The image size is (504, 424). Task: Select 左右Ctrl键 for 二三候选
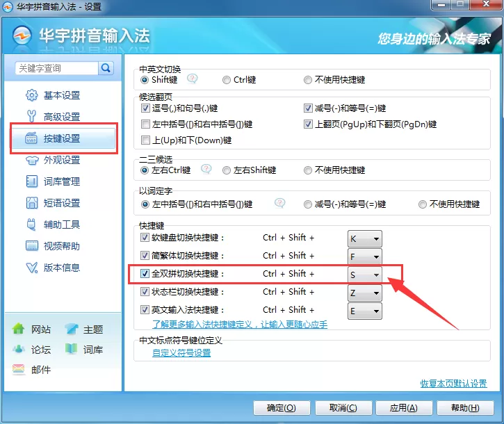coord(145,170)
